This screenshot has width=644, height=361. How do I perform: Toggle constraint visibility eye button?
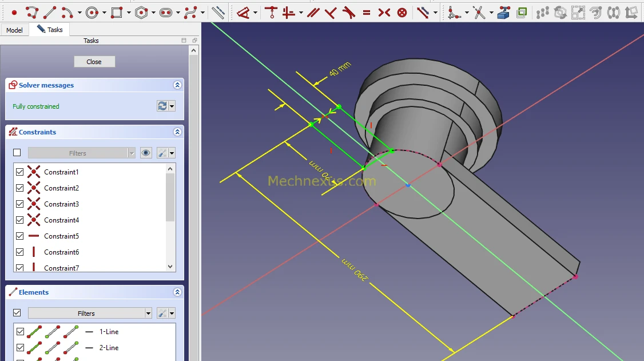(146, 153)
